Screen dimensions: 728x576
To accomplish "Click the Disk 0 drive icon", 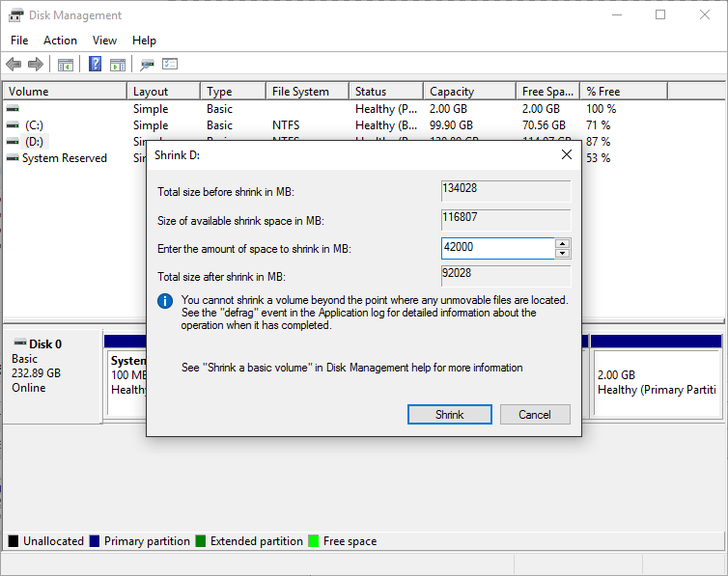I will coord(20,343).
